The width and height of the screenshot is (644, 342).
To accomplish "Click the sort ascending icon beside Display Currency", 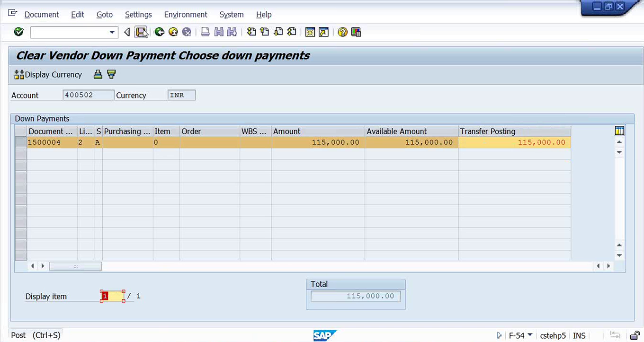I will [98, 74].
